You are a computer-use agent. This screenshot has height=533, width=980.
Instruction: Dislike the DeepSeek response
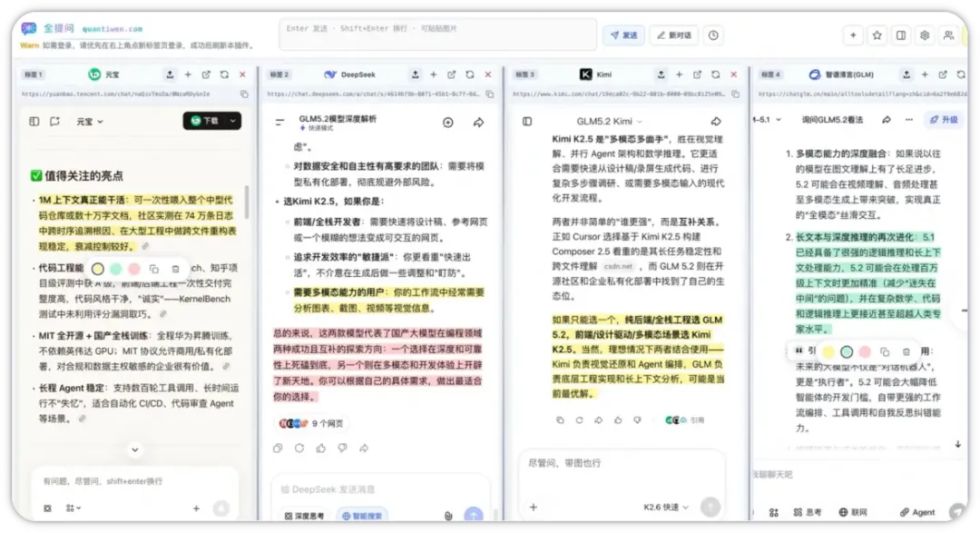coord(342,448)
